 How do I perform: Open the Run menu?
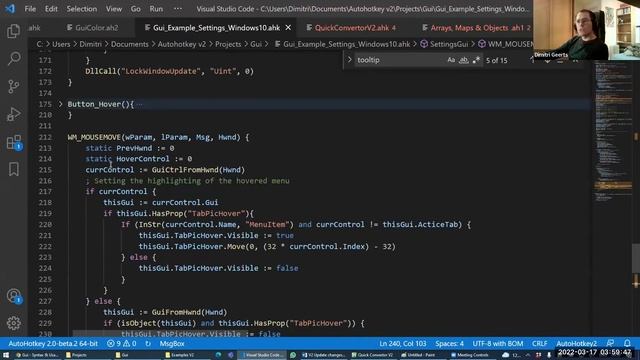(156, 9)
